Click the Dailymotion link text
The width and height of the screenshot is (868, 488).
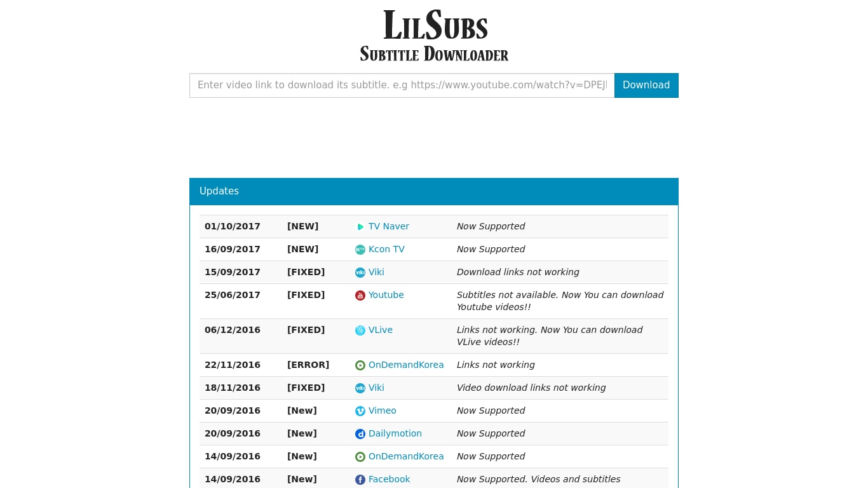point(395,433)
